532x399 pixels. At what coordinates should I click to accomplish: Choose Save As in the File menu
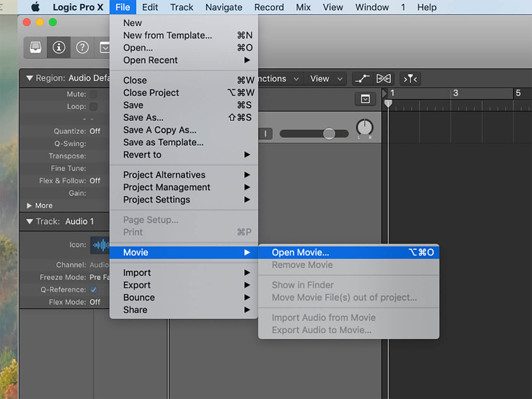tap(143, 117)
